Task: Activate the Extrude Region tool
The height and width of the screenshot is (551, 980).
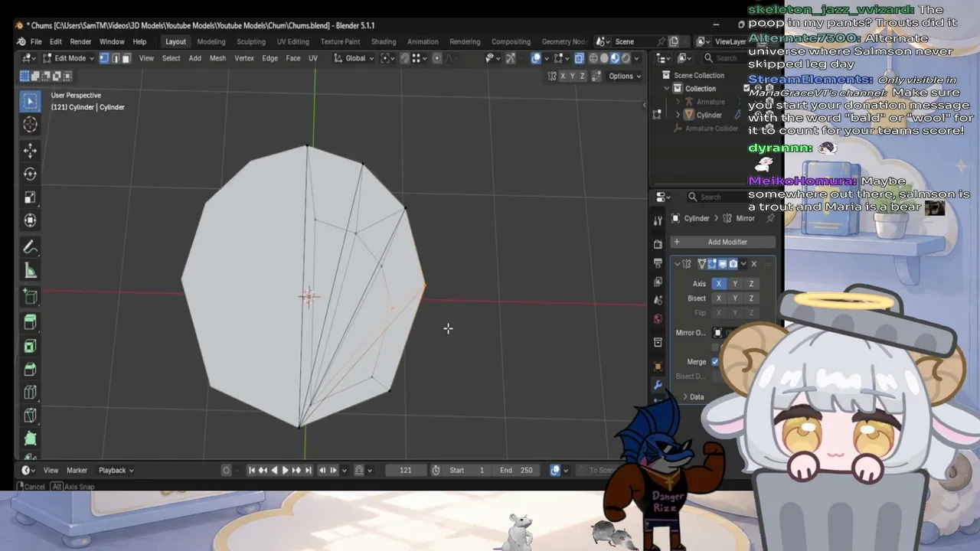Action: (30, 322)
